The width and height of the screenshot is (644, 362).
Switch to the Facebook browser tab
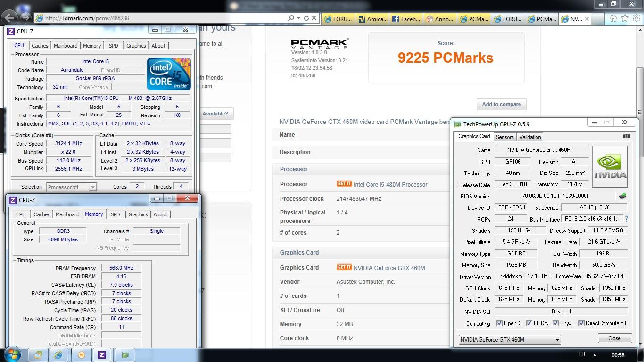[x=406, y=19]
